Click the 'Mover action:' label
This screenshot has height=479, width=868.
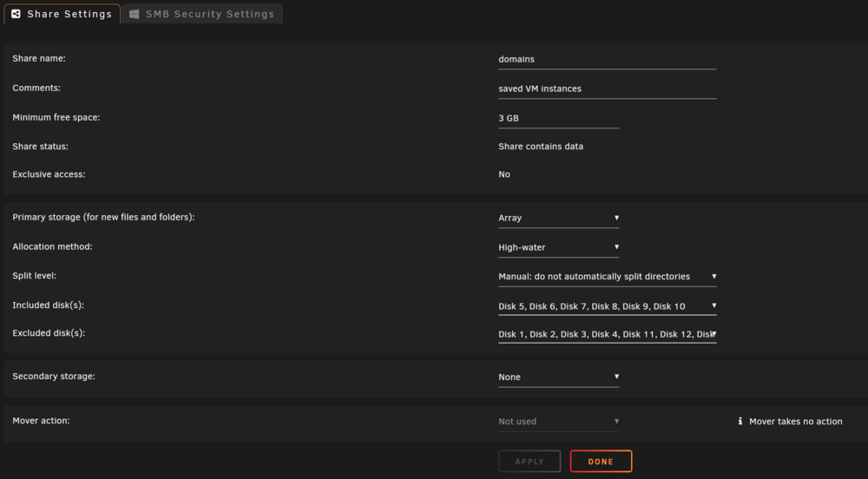click(x=41, y=421)
